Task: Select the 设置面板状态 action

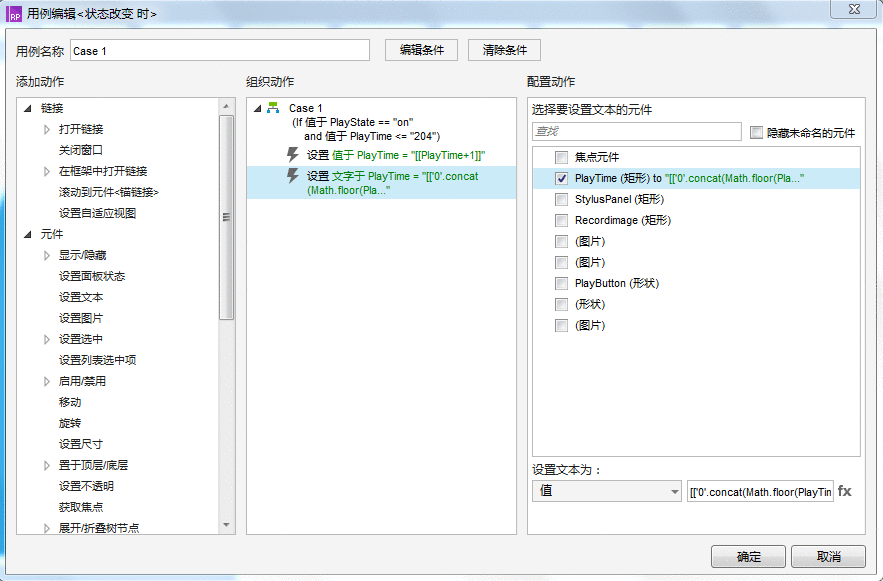Action: 92,276
